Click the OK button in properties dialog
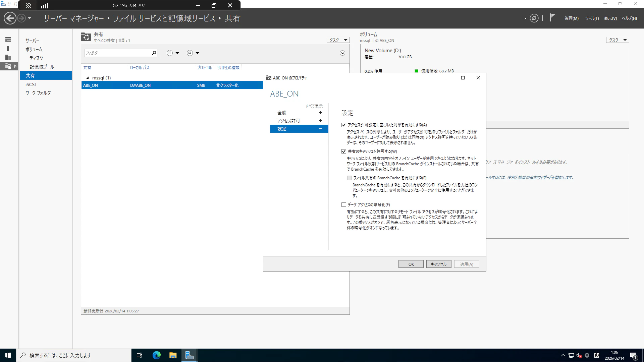 [x=411, y=264]
